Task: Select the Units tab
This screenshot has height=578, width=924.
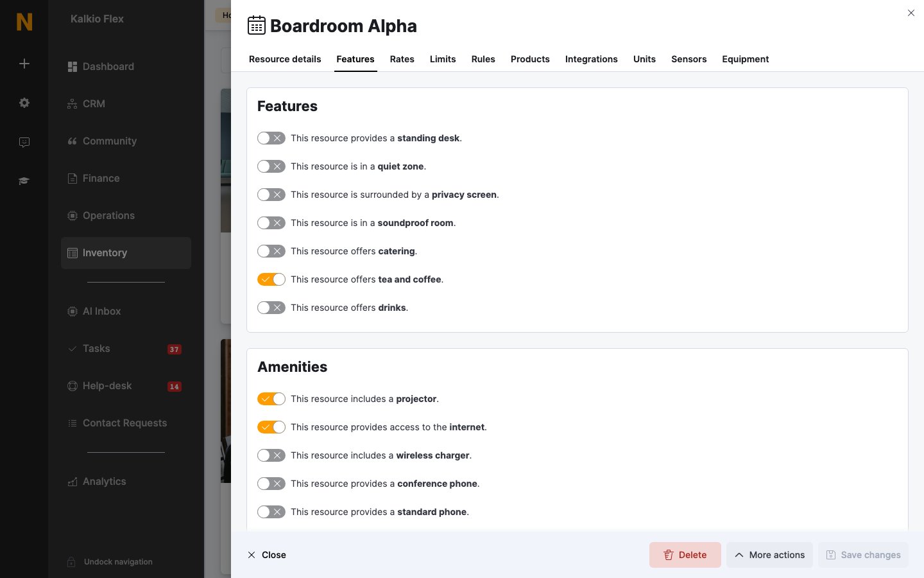Action: click(644, 59)
